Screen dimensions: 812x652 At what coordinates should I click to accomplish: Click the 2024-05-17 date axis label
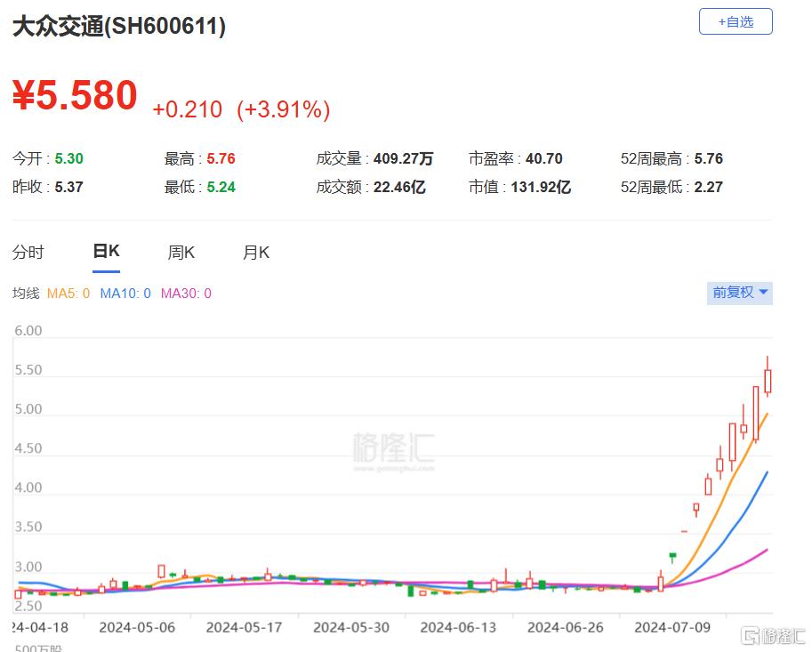[244, 628]
